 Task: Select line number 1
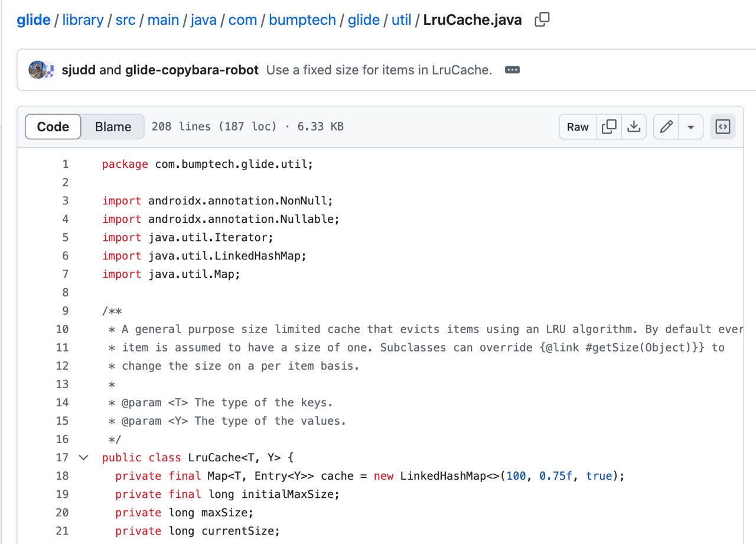point(65,164)
